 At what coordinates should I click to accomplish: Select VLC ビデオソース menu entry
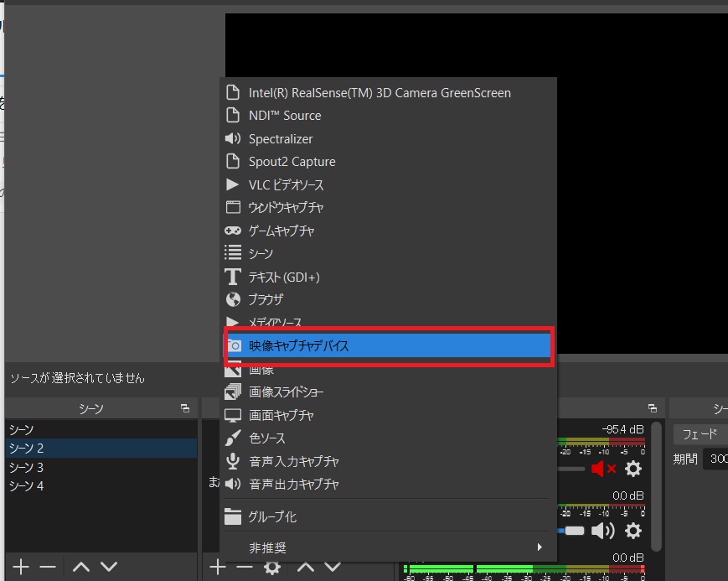click(x=388, y=184)
